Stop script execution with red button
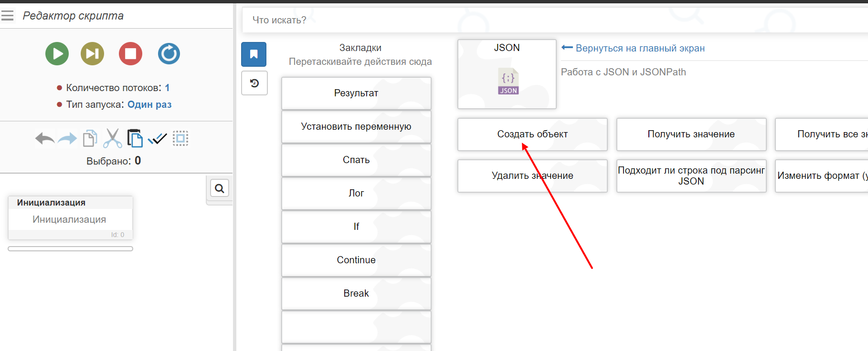 click(x=130, y=54)
